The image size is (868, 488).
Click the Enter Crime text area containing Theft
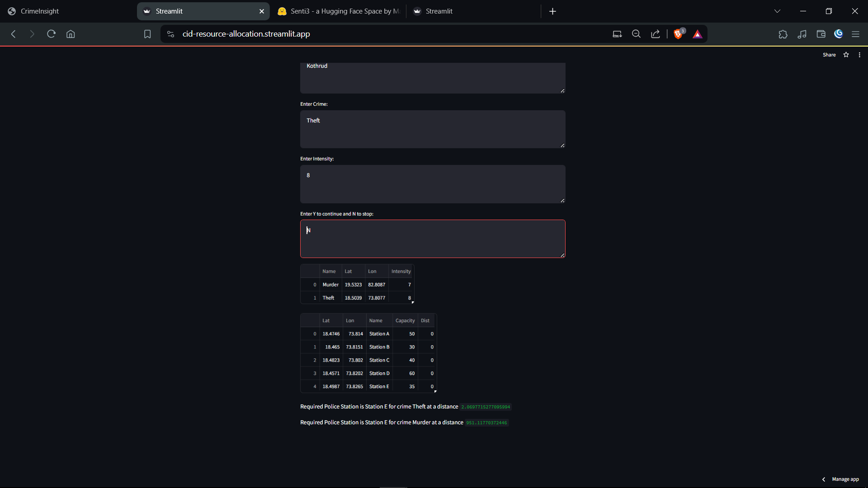(433, 129)
